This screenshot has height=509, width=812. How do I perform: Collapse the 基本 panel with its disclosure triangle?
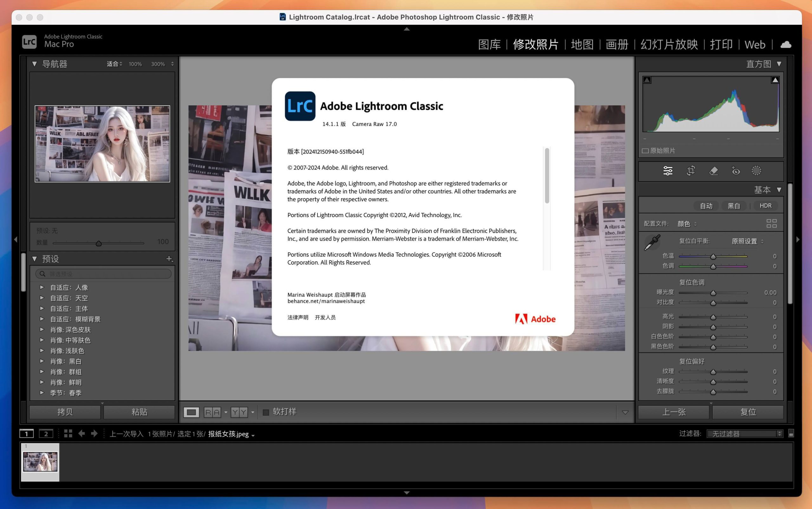[780, 190]
